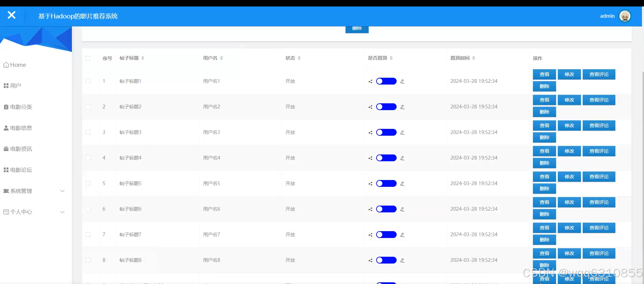Viewport: 644px width, 284px height.
Task: Toggle the 是否置顶 switch for 帖子标题5
Action: (386, 183)
